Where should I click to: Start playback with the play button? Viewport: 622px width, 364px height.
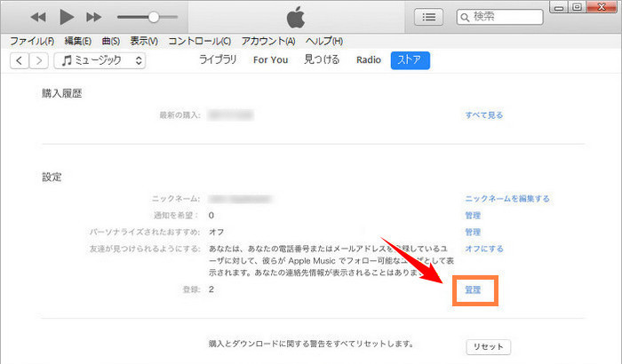tap(67, 17)
